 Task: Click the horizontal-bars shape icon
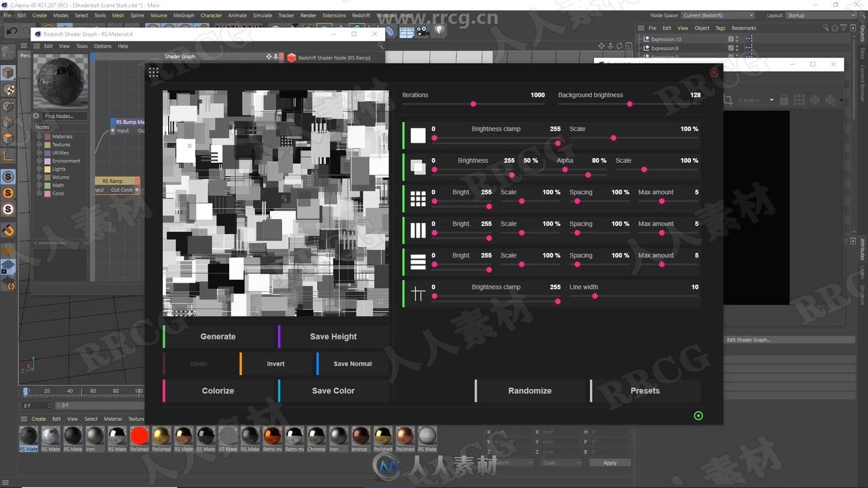418,262
